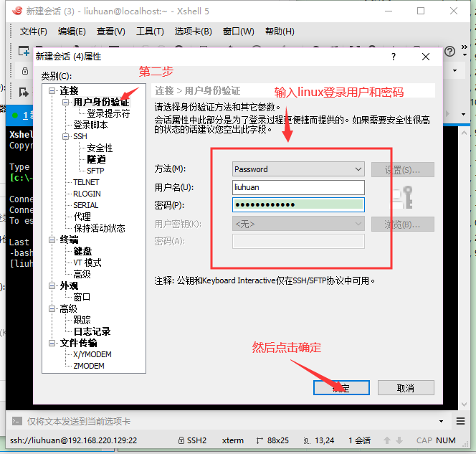Image resolution: width=476 pixels, height=454 pixels.
Task: Click the 密码(P) password field
Action: point(298,204)
